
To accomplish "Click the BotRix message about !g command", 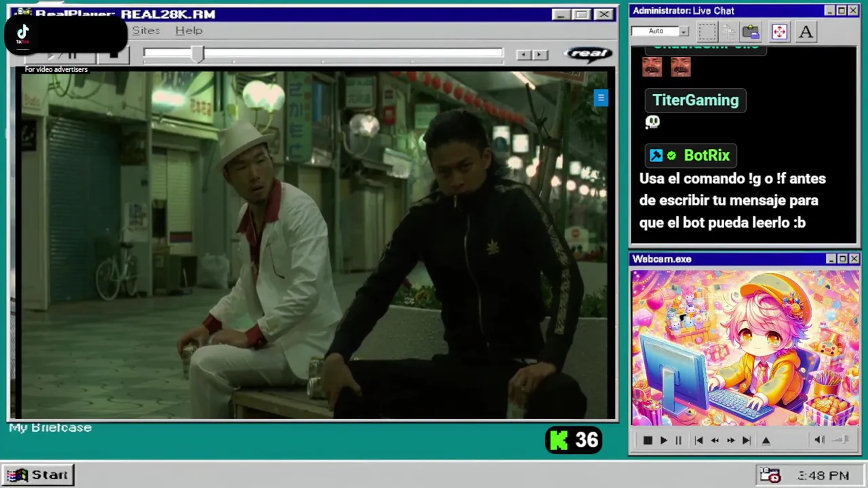I will point(732,201).
